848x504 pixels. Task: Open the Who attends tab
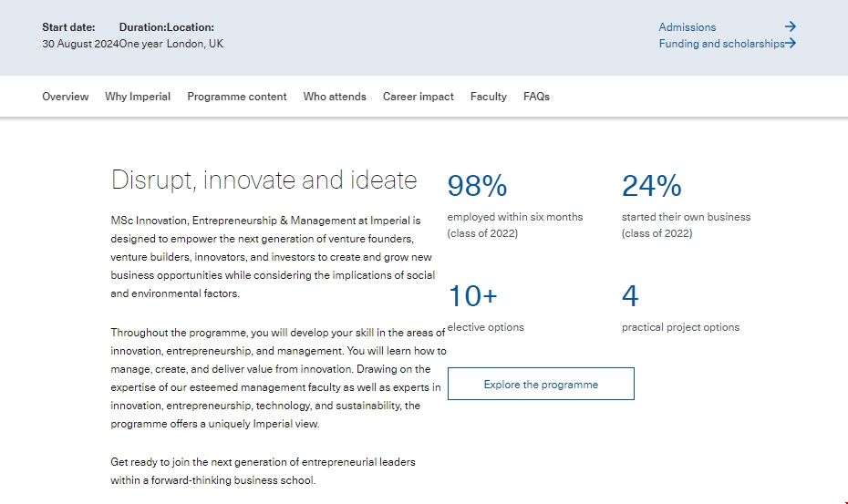pyautogui.click(x=335, y=97)
